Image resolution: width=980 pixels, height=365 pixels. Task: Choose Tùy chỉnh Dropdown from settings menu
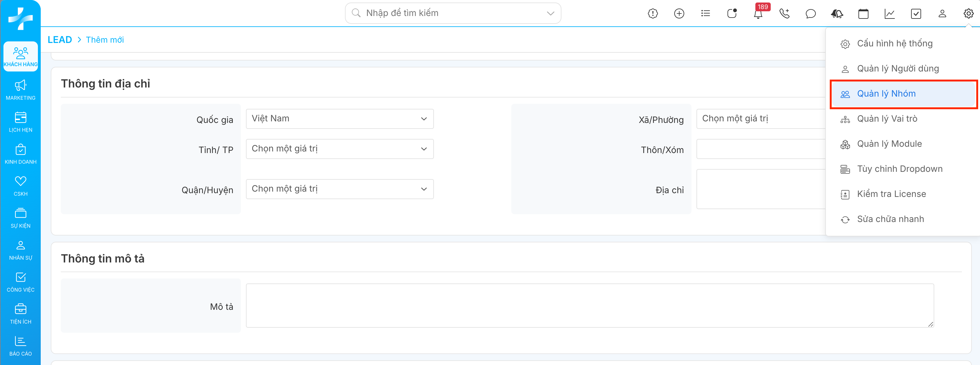point(899,169)
